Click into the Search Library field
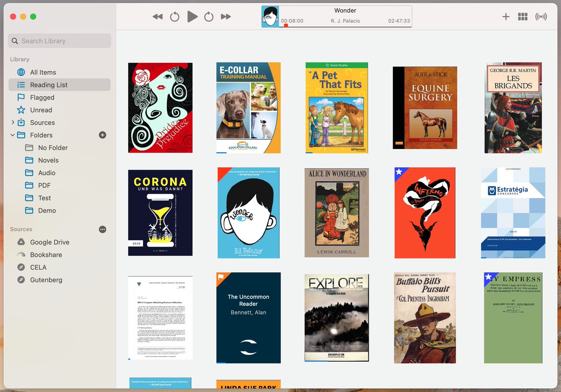Viewport: 561px width, 392px height. pos(59,41)
